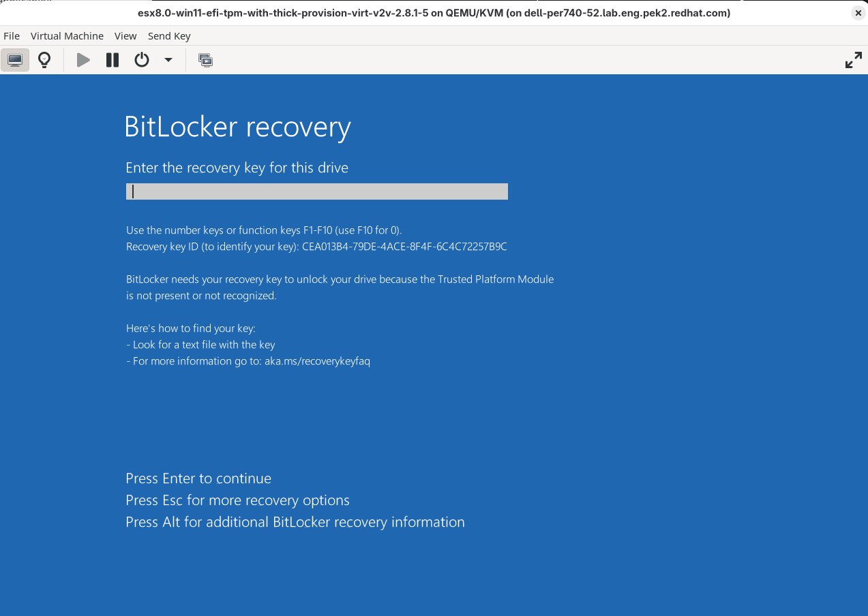Show the graphical console view
Viewport: 868px width, 616px height.
pyautogui.click(x=15, y=60)
